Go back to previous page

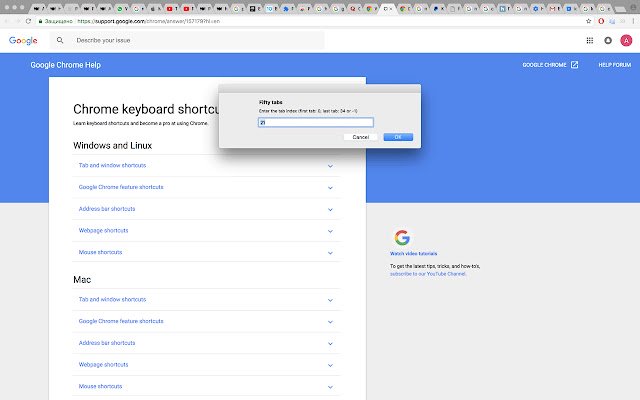pyautogui.click(x=7, y=21)
